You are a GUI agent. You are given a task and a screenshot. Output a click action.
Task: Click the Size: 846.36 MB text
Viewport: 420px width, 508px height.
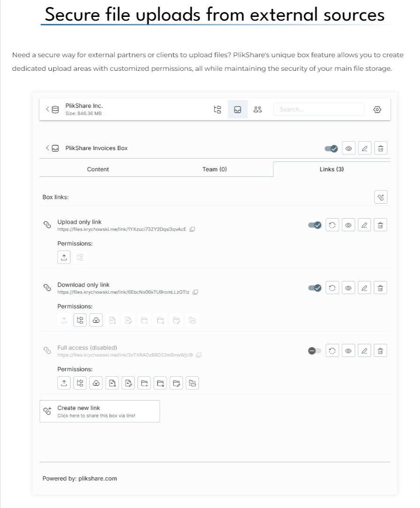tap(83, 114)
